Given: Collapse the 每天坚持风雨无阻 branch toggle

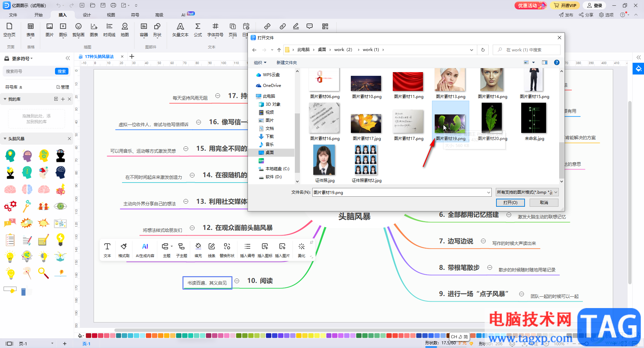Looking at the screenshot, I should click(218, 96).
